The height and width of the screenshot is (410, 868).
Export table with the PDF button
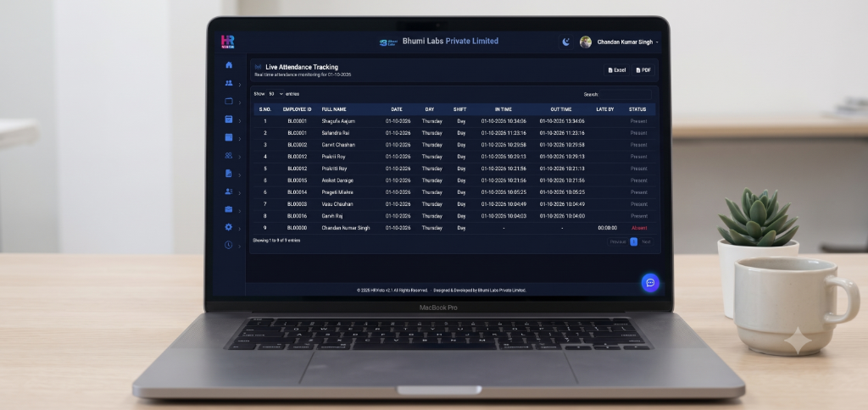643,70
